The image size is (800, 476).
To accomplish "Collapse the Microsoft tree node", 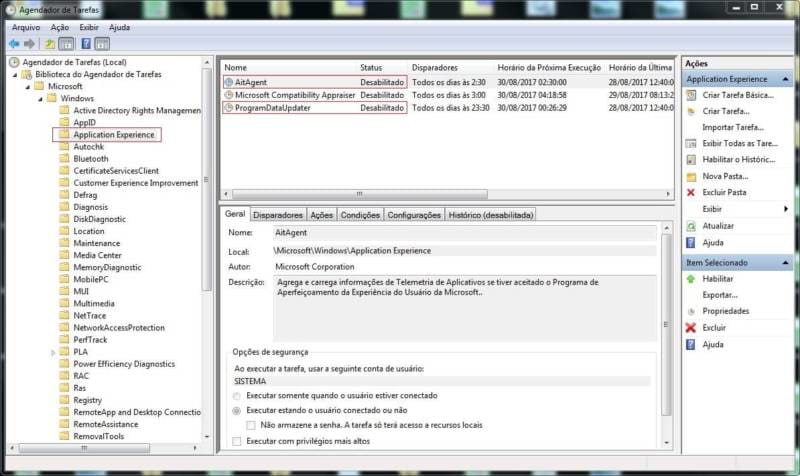I will point(28,87).
